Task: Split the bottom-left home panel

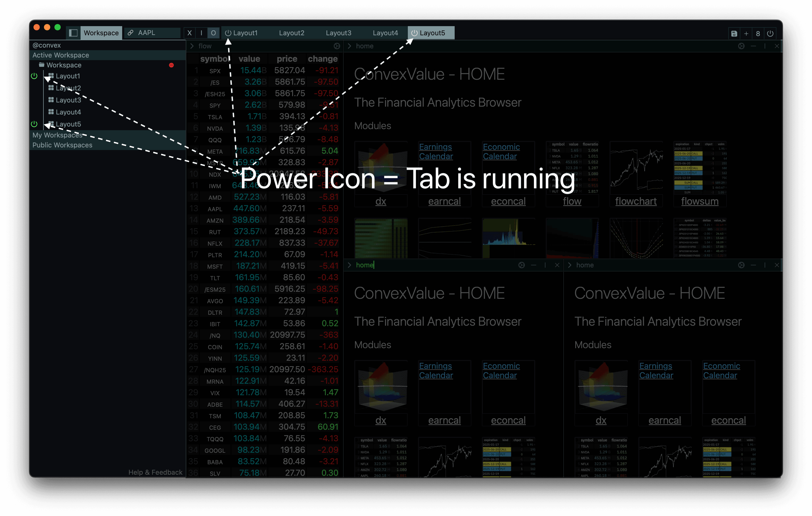Action: [x=545, y=265]
